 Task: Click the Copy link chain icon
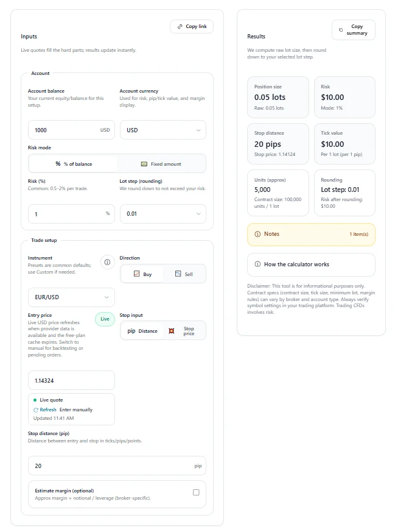click(180, 26)
